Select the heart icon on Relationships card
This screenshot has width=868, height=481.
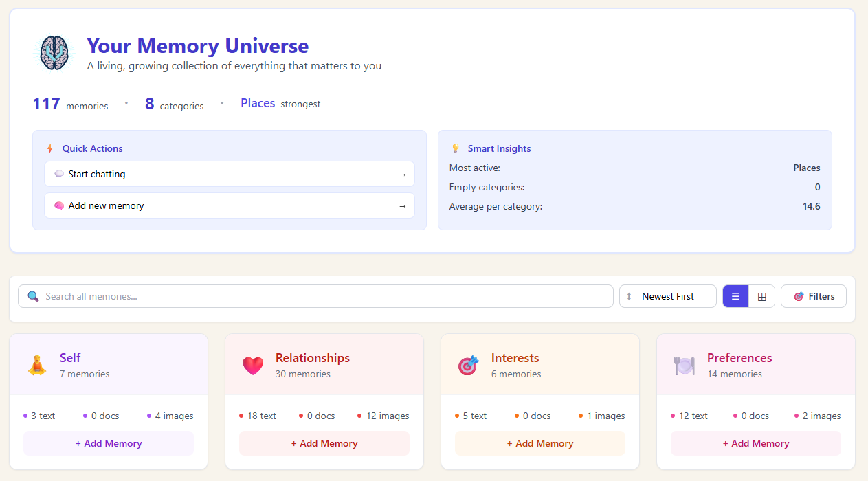pos(254,365)
